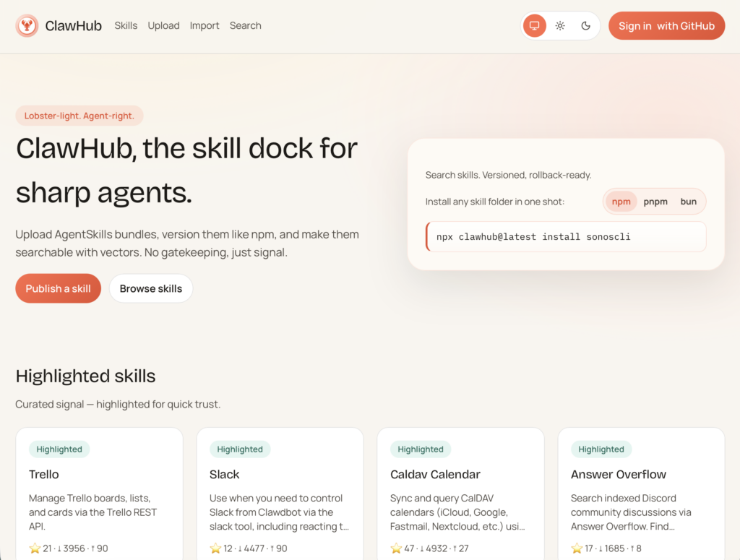Click Highlighted badge on Trello card
Screen dimensions: 740x560
[x=59, y=449]
